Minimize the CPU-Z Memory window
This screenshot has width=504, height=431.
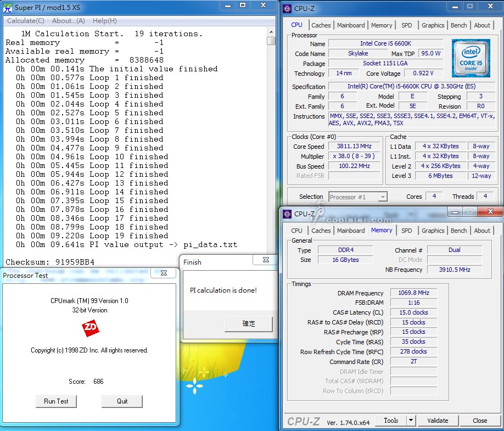(455, 212)
